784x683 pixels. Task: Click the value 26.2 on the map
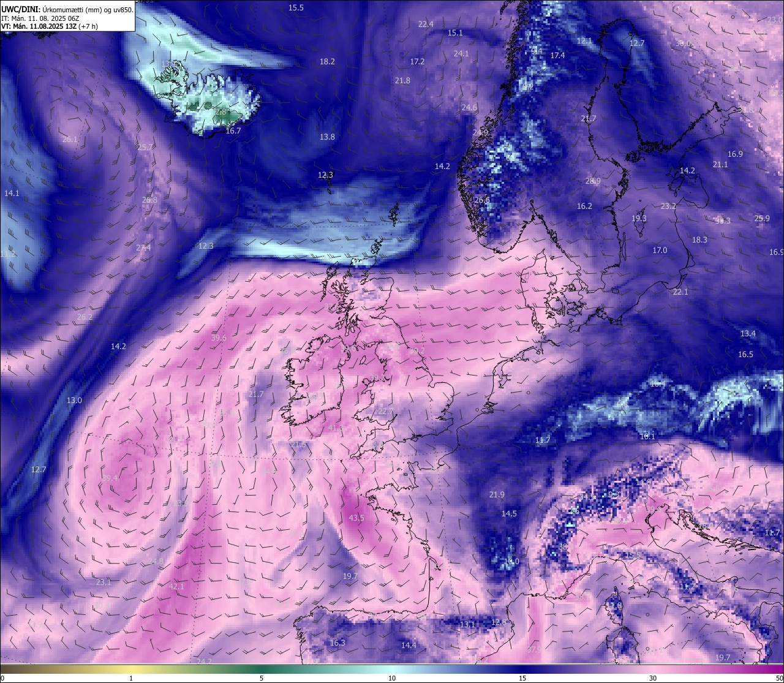click(x=85, y=317)
